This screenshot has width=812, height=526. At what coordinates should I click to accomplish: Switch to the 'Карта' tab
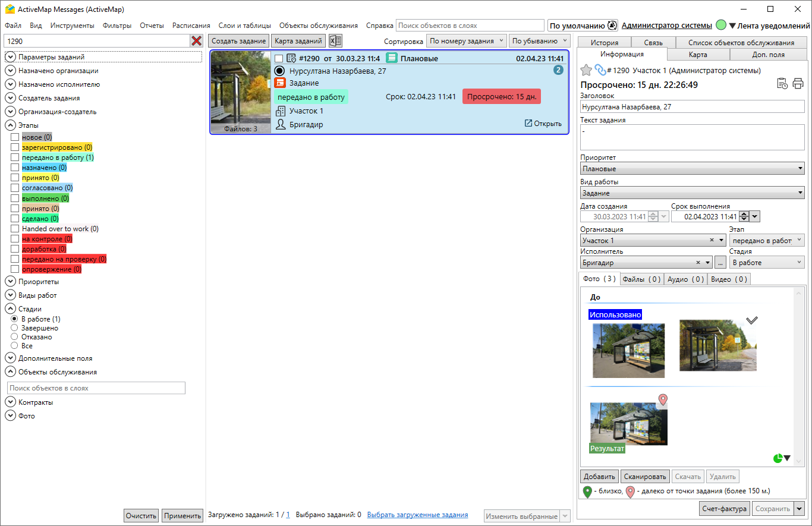[697, 55]
